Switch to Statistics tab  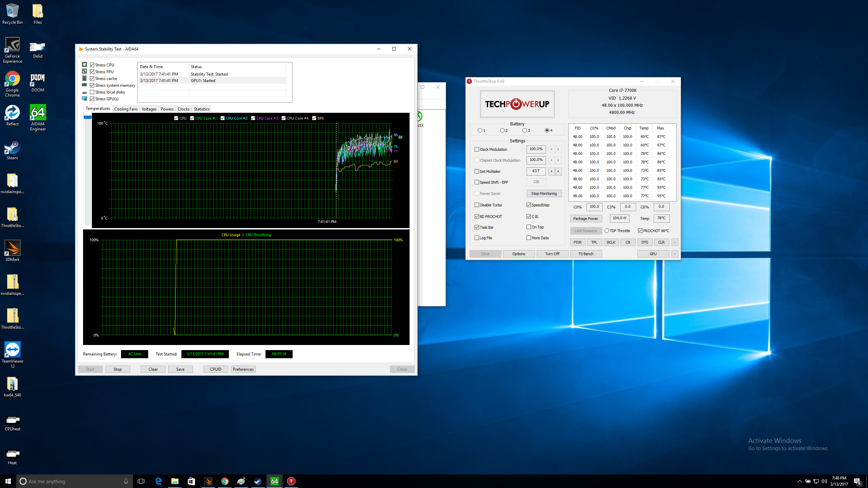pyautogui.click(x=202, y=109)
